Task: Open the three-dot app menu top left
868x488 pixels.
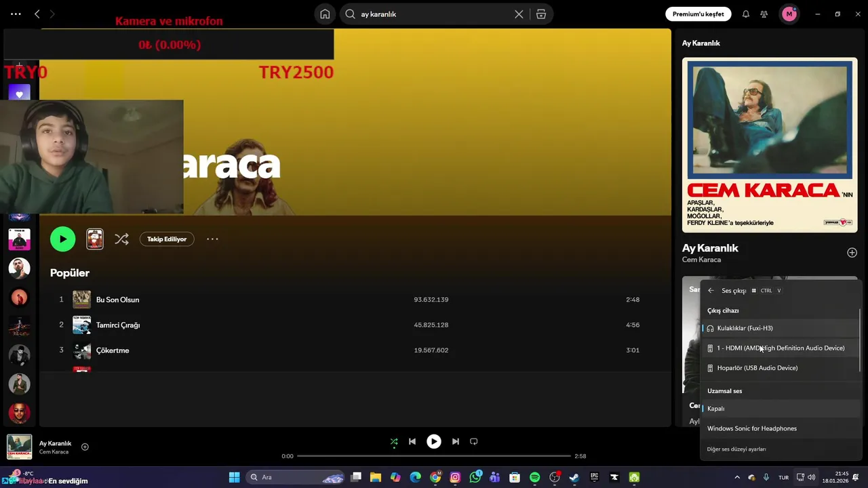Action: tap(16, 14)
